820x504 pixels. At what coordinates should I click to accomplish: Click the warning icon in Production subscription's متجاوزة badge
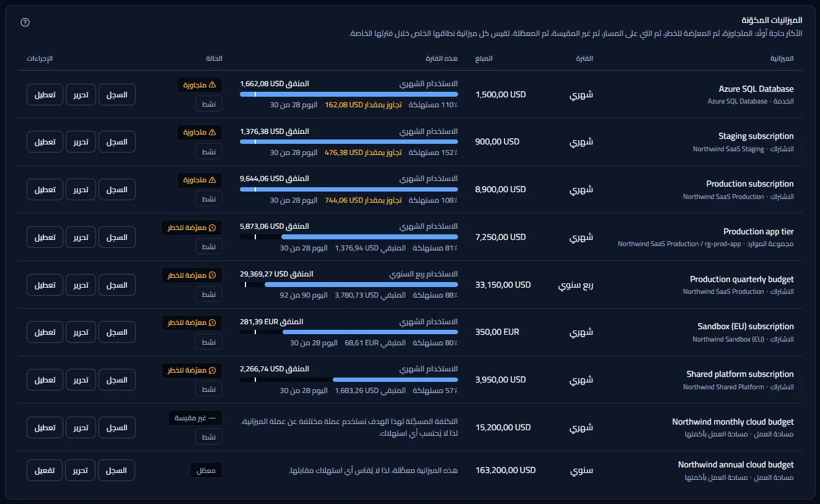point(212,180)
